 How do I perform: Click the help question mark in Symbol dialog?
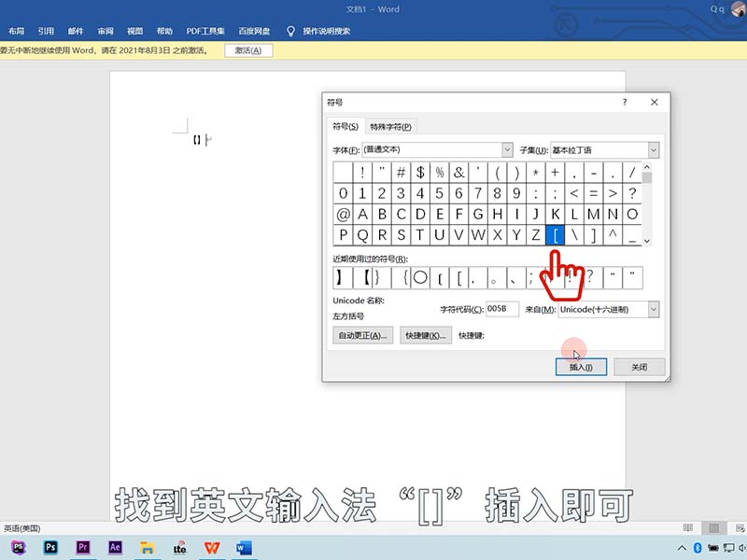[625, 102]
